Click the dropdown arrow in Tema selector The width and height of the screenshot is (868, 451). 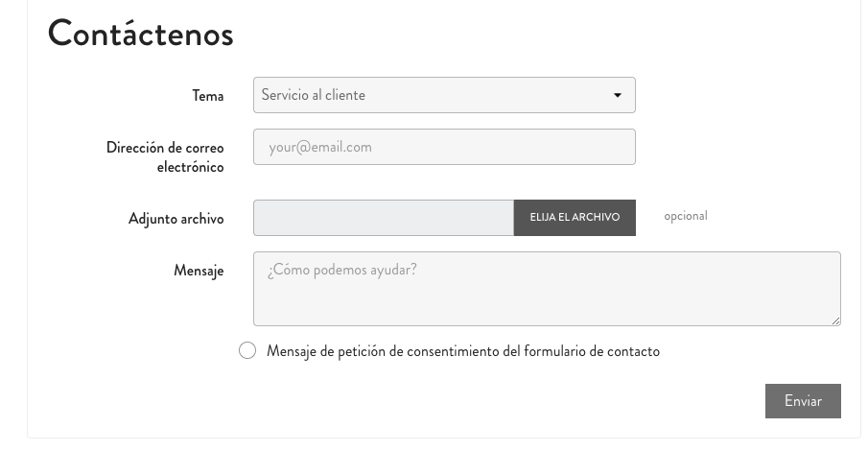tap(617, 95)
